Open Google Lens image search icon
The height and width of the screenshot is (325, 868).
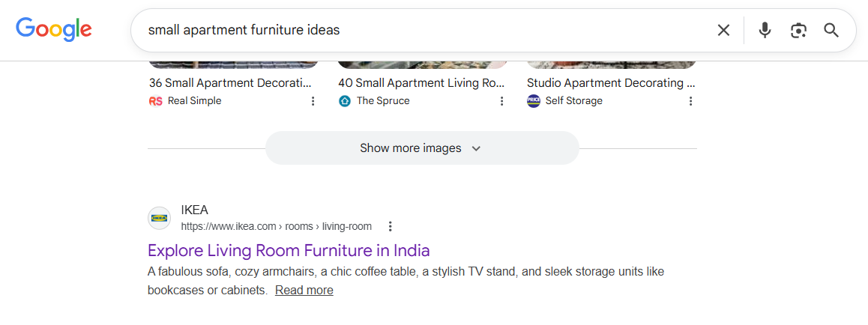[798, 31]
